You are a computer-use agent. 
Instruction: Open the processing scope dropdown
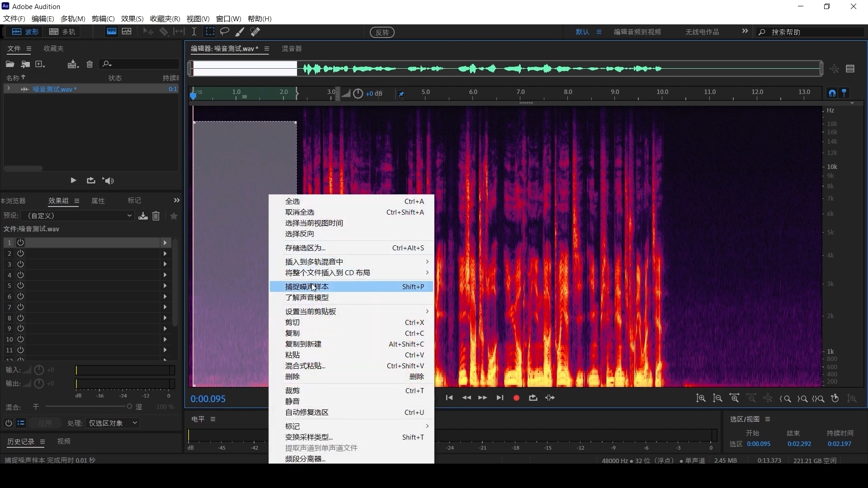click(x=113, y=423)
